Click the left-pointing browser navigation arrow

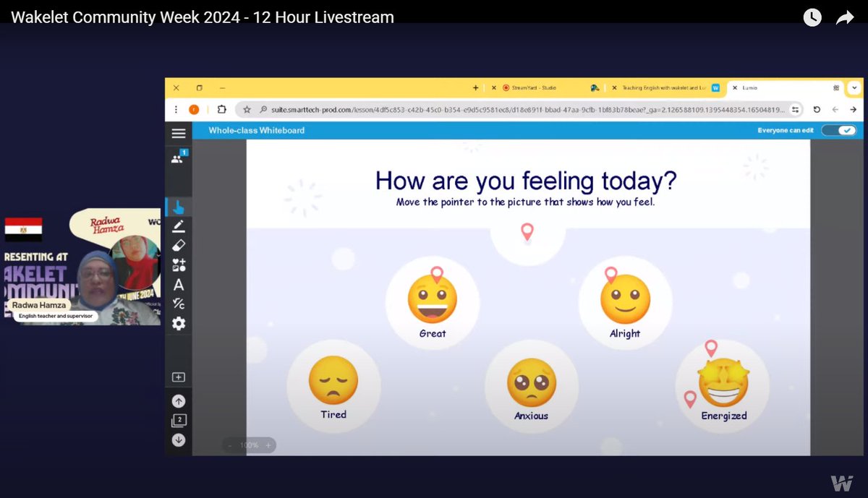tap(835, 109)
